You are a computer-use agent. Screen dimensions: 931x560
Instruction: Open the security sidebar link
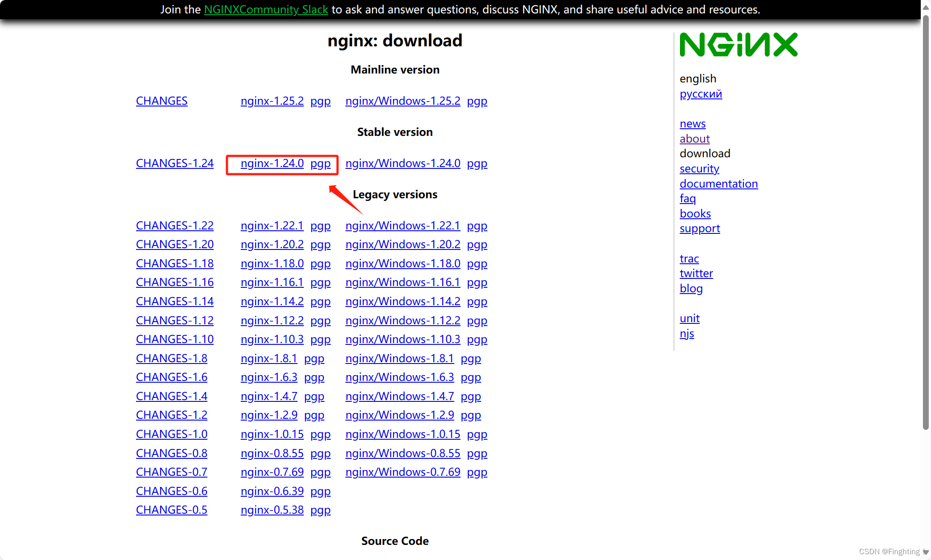699,169
